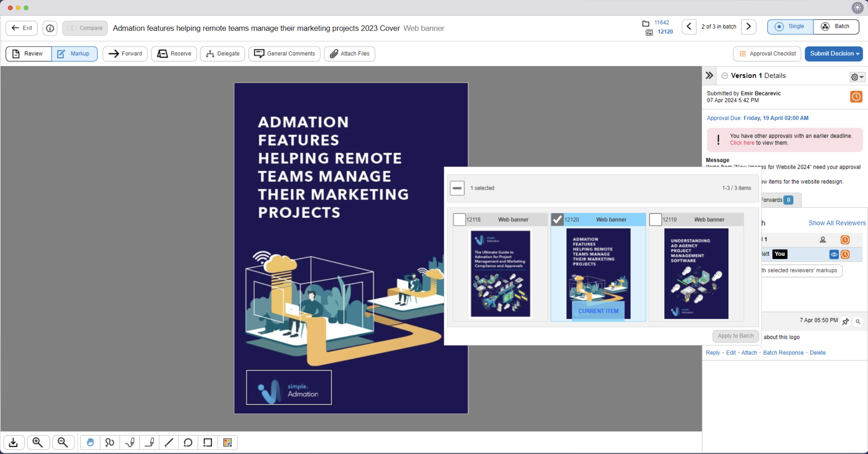Image resolution: width=868 pixels, height=454 pixels.
Task: Click the Show All Reviewers link
Action: pyautogui.click(x=837, y=223)
